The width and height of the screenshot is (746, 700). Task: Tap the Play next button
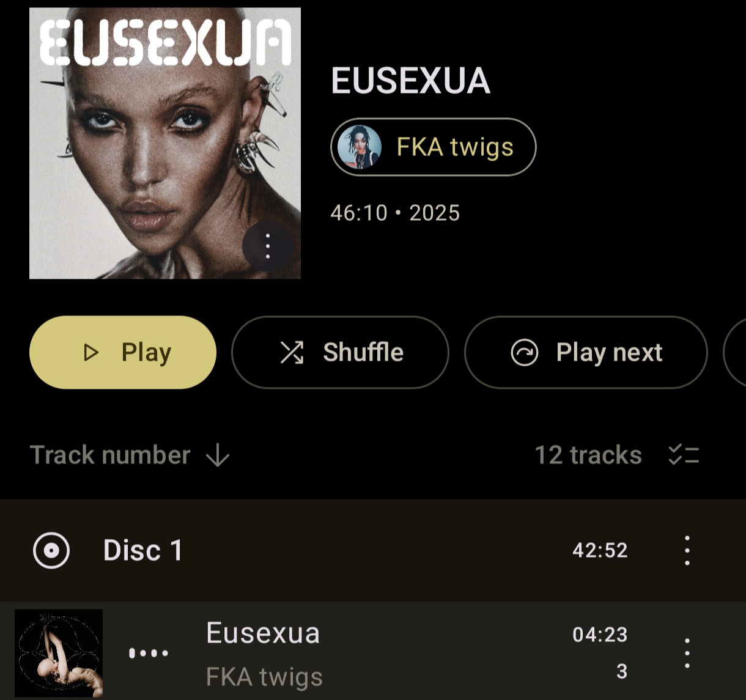pyautogui.click(x=586, y=352)
